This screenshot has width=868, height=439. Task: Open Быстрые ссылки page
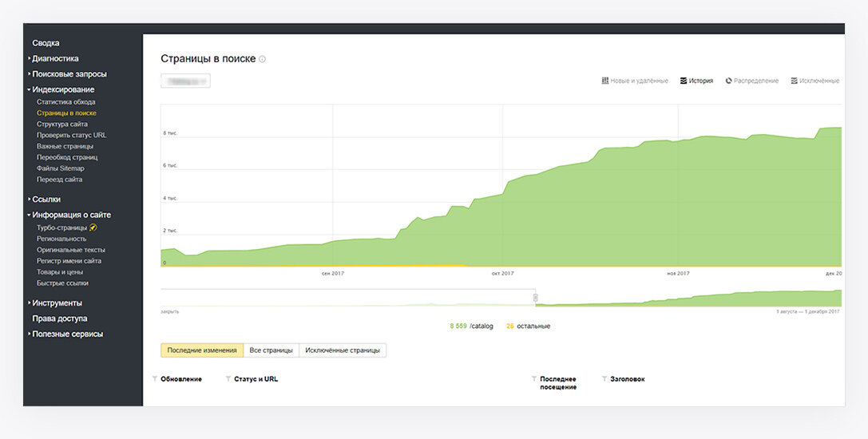62,283
